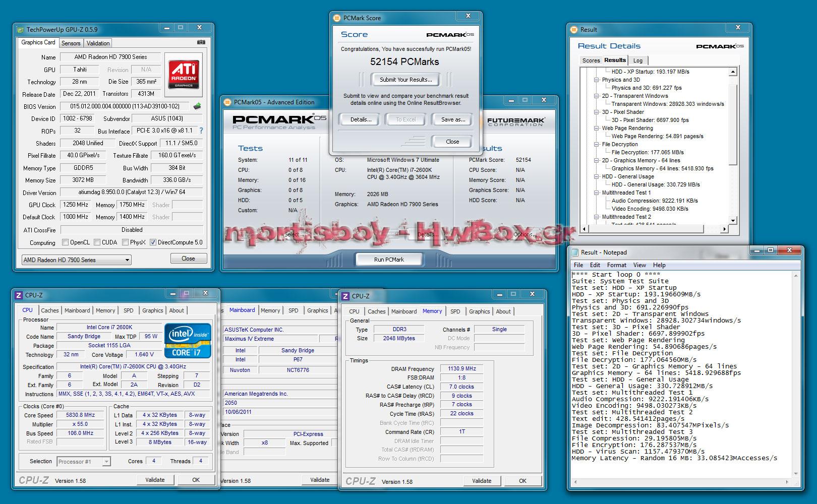Click the Bus Interface question mark icon

[201, 131]
